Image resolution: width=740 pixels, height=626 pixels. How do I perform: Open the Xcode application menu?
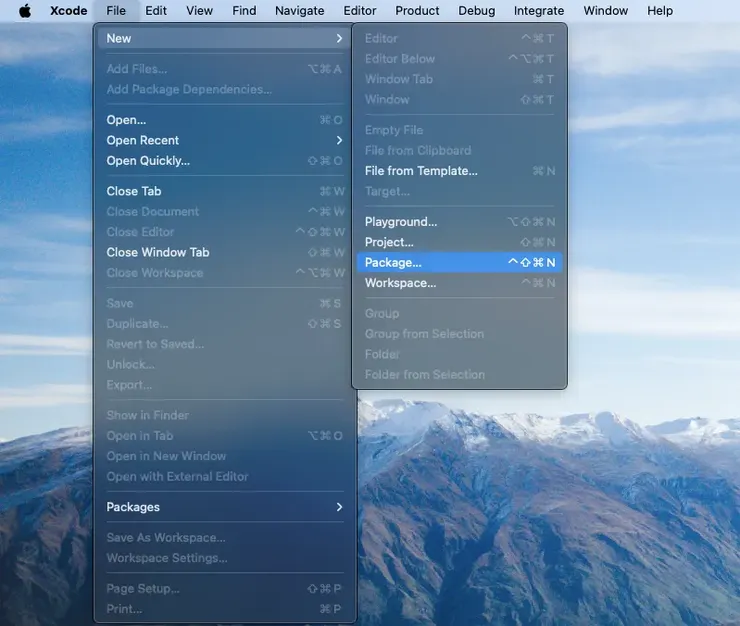pyautogui.click(x=68, y=10)
